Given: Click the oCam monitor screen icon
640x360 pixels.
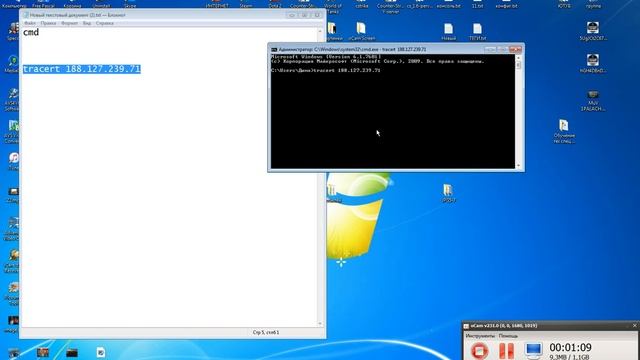Looking at the screenshot, I should tap(533, 351).
